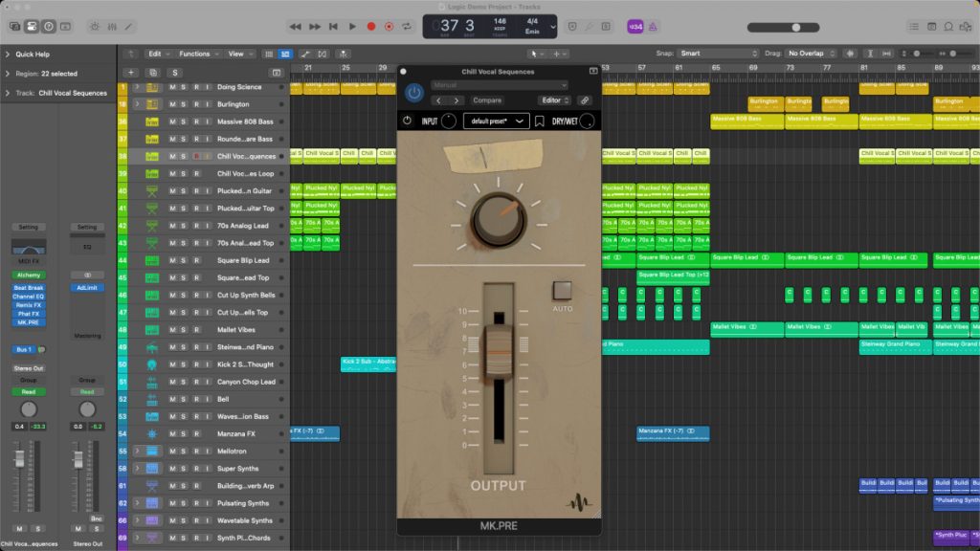Screen dimensions: 980x551
Task: Click the bookmark save-preset icon in MK.PRE
Action: tap(540, 121)
